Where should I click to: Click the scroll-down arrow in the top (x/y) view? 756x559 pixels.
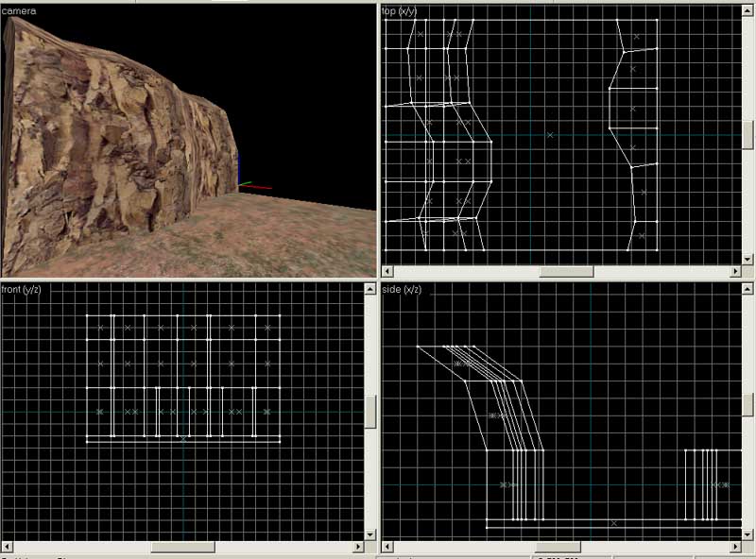tap(748, 258)
